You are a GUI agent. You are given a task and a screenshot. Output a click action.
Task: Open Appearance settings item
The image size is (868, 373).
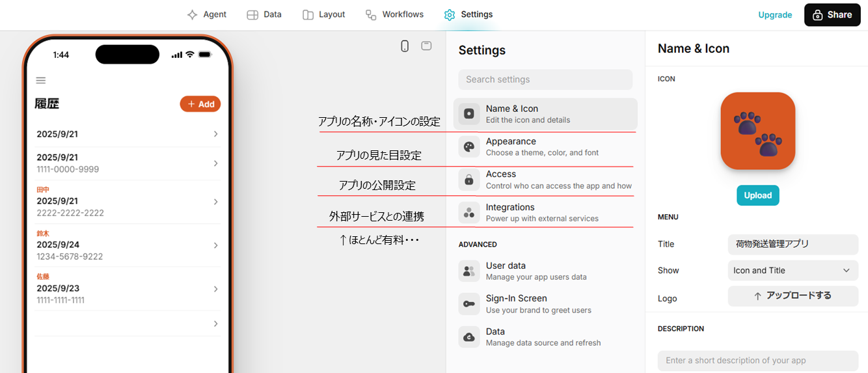[x=545, y=147]
